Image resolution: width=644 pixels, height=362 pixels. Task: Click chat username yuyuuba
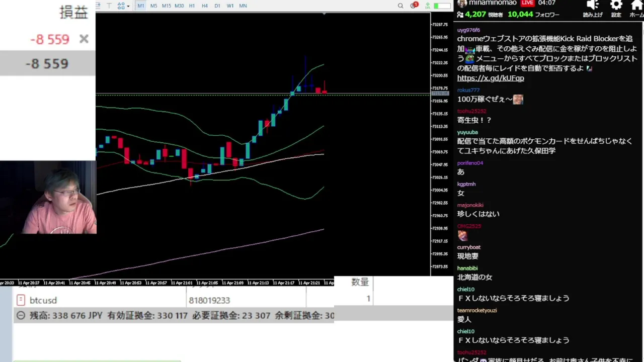click(x=467, y=132)
